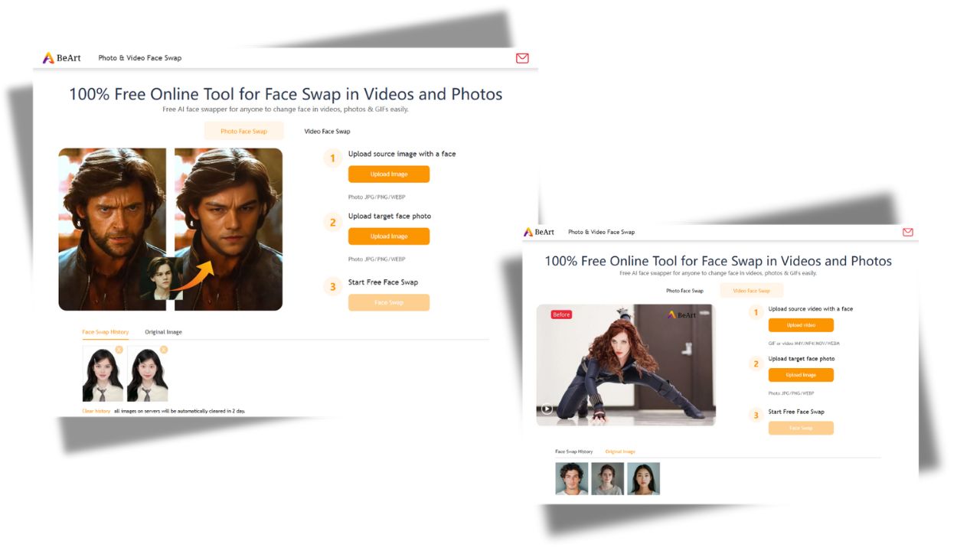This screenshot has width=980, height=551.
Task: Click Upload Image for target face on video page
Action: [x=801, y=375]
